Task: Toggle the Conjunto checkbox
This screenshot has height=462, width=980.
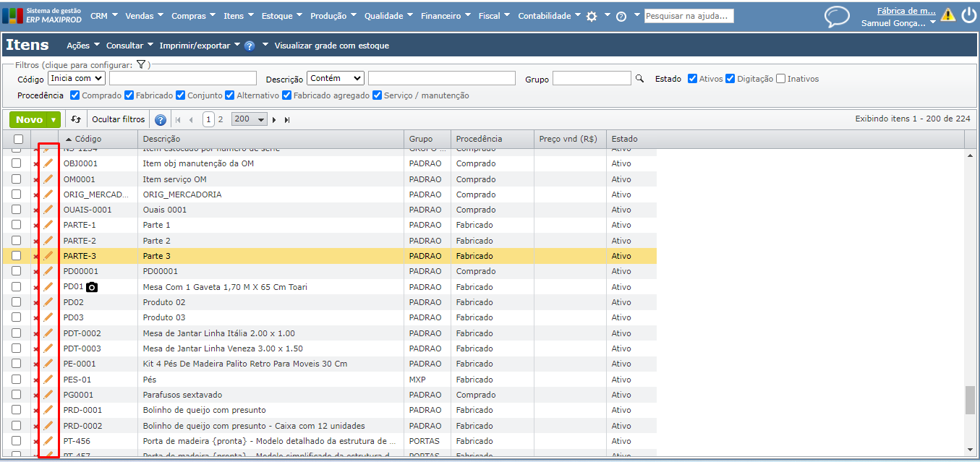Action: point(181,95)
